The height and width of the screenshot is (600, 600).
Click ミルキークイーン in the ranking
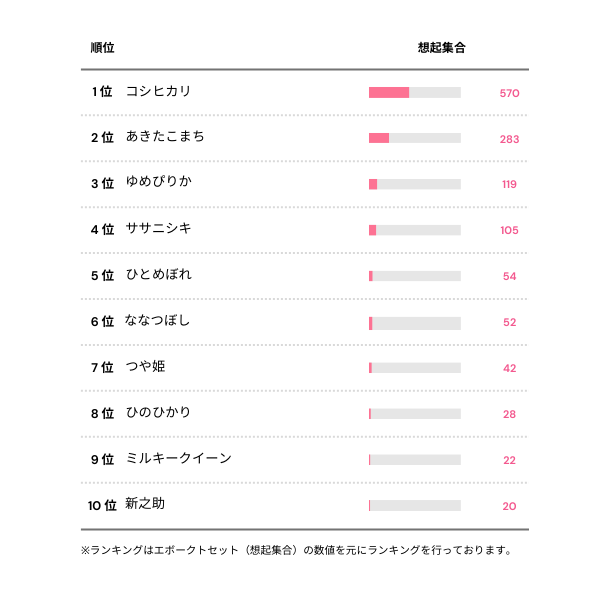(178, 459)
